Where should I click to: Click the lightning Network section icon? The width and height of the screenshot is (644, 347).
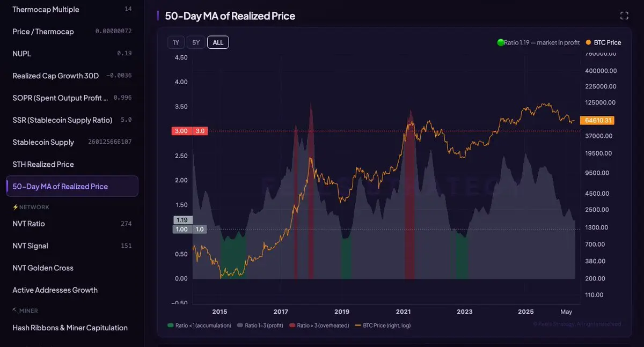(15, 207)
